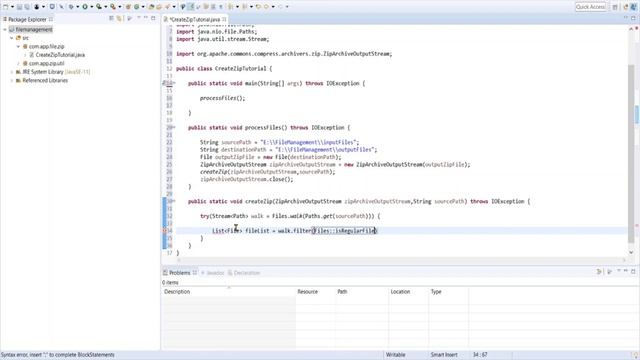Image resolution: width=640 pixels, height=360 pixels.
Task: Click the green Run button icon
Action: 85,7
